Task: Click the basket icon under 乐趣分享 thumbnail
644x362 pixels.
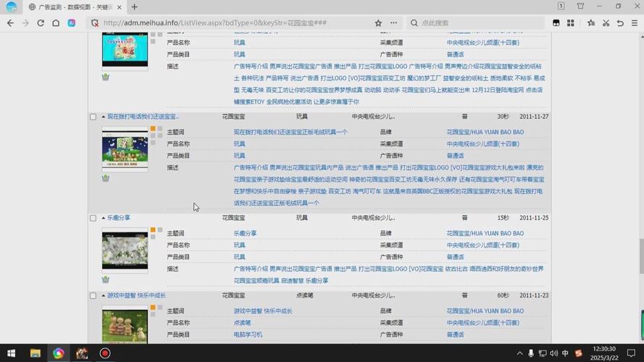Action: (106, 279)
